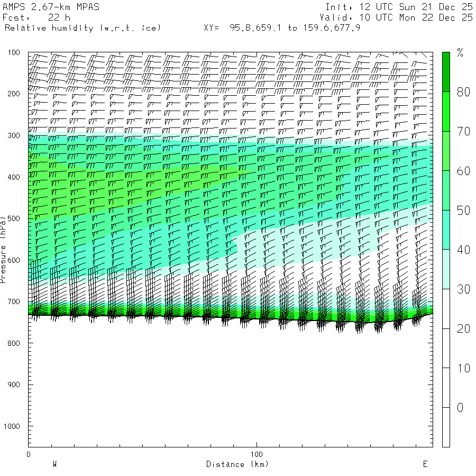Click the bright green 70–80% colorbar segment
The height and width of the screenshot is (476, 476).
pyautogui.click(x=446, y=111)
